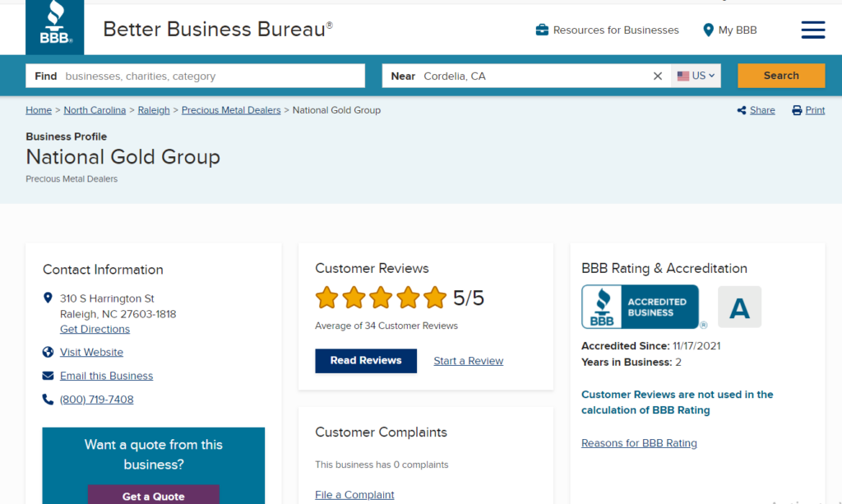The image size is (842, 504).
Task: Clear the Near location with the X icon
Action: click(657, 76)
